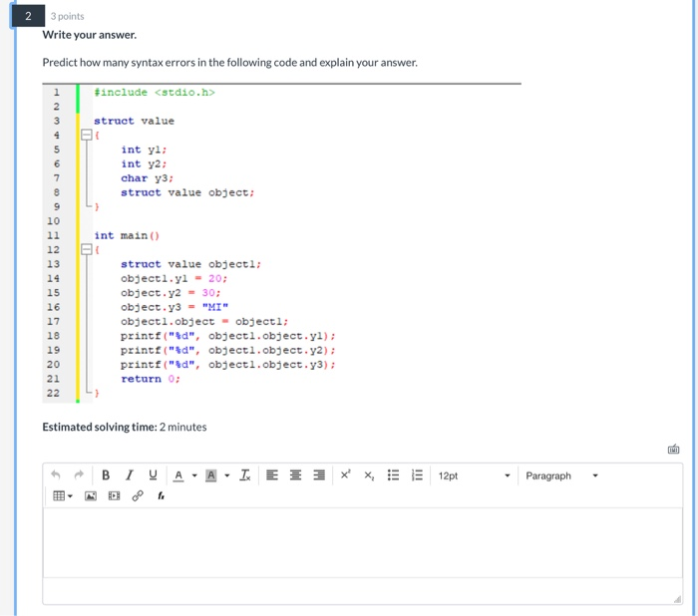
Task: Align text to the left
Action: (x=272, y=474)
